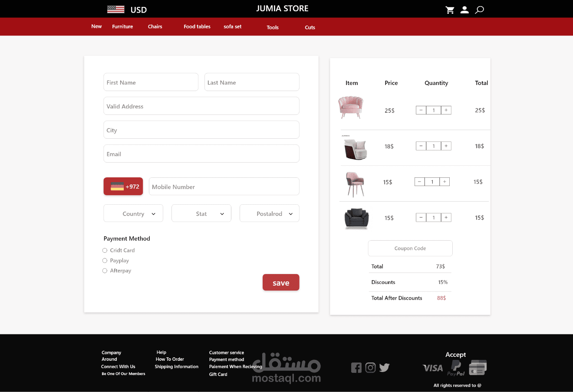Expand the Stat dropdown
This screenshot has height=392, width=573.
(x=201, y=213)
